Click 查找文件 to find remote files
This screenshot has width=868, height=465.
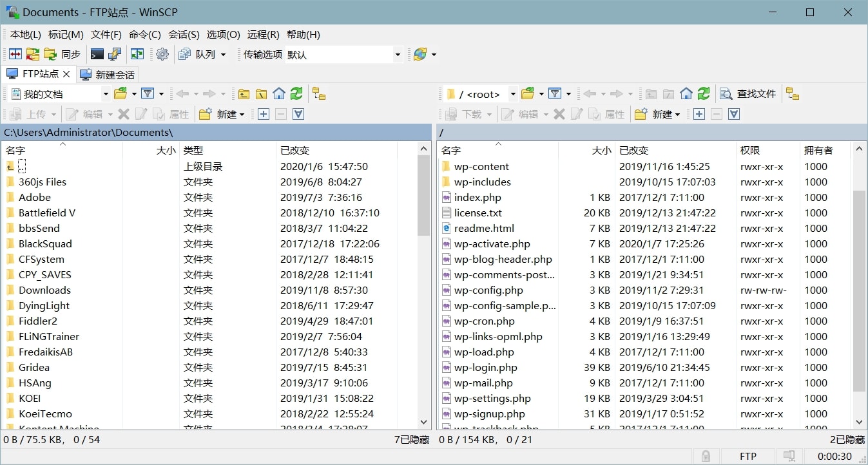coord(748,94)
